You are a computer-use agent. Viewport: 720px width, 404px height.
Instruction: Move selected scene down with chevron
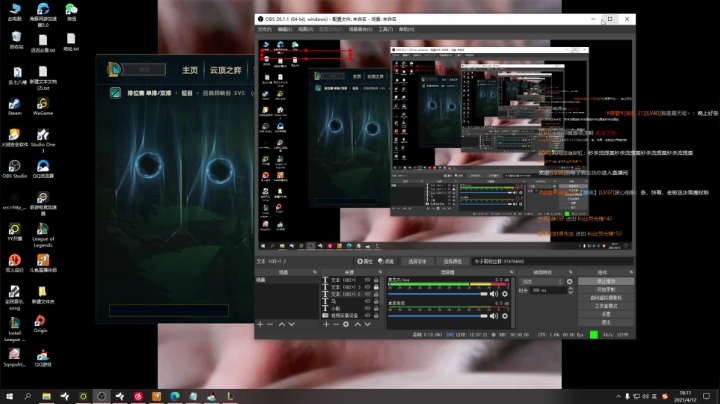[x=292, y=324]
